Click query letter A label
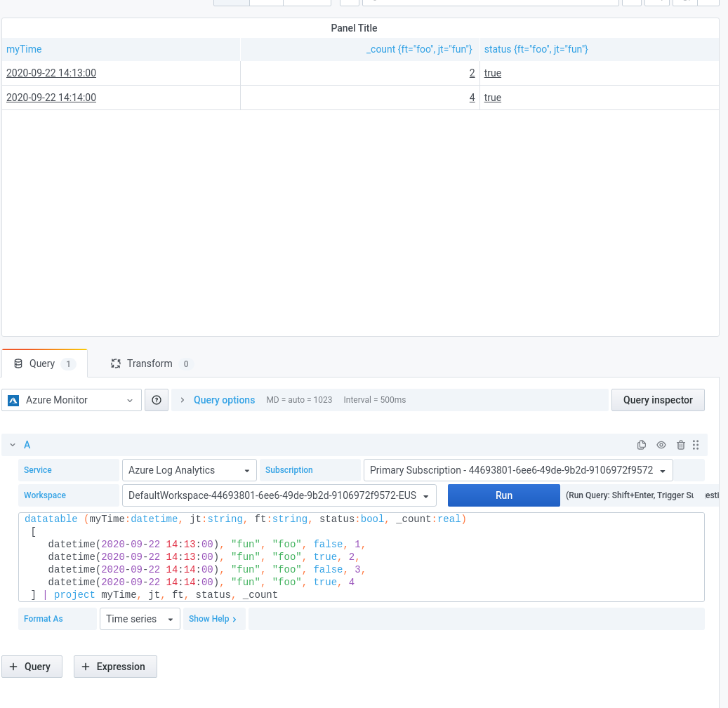 tap(27, 445)
